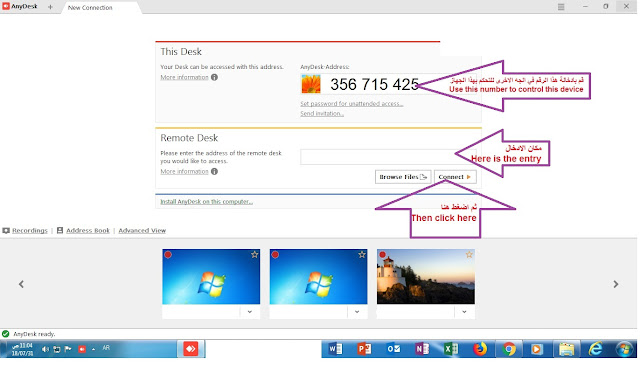Click the Recordings camera icon
The width and height of the screenshot is (640, 373).
[6, 231]
